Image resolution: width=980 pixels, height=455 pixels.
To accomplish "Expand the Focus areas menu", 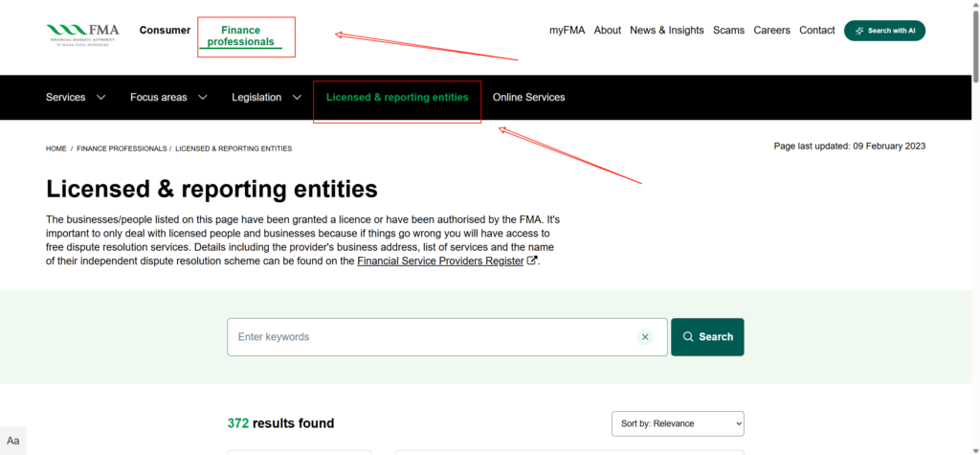I will point(168,97).
